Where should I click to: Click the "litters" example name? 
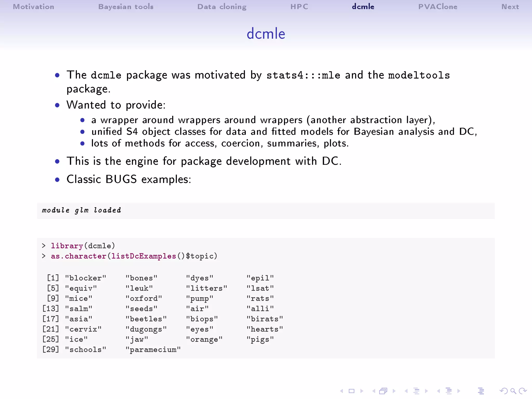207,288
